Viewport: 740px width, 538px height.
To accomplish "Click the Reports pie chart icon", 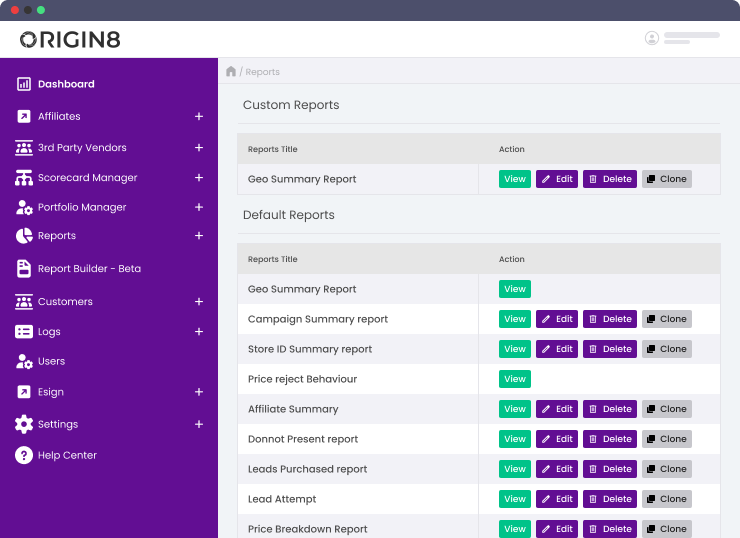I will 24,236.
